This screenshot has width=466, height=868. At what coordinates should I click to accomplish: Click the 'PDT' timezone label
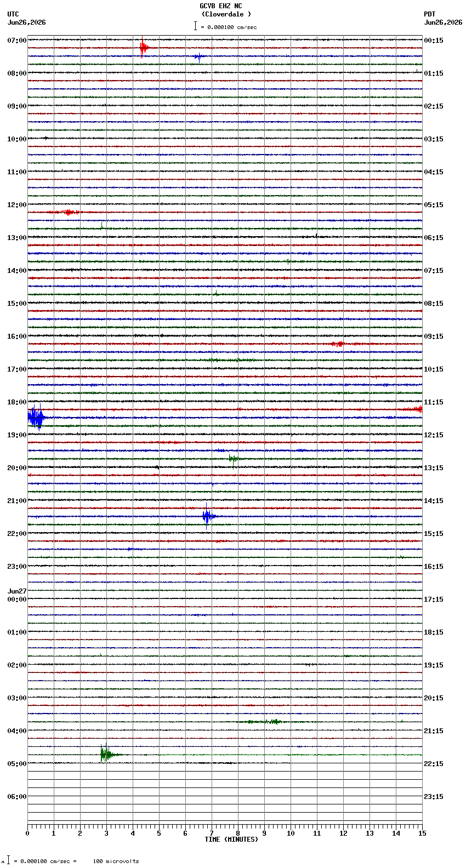pos(429,14)
